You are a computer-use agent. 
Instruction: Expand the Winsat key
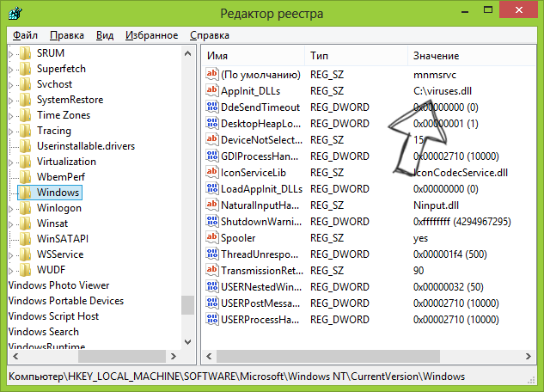(11, 224)
